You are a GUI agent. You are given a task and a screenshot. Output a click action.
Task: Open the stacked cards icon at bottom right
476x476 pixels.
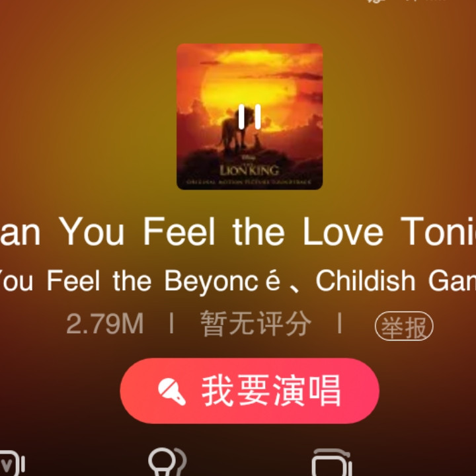point(332,463)
